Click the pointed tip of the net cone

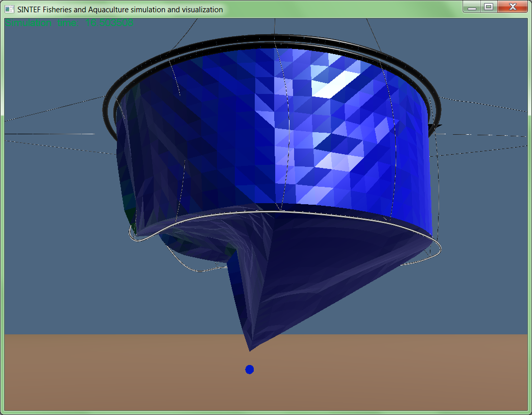(x=250, y=349)
